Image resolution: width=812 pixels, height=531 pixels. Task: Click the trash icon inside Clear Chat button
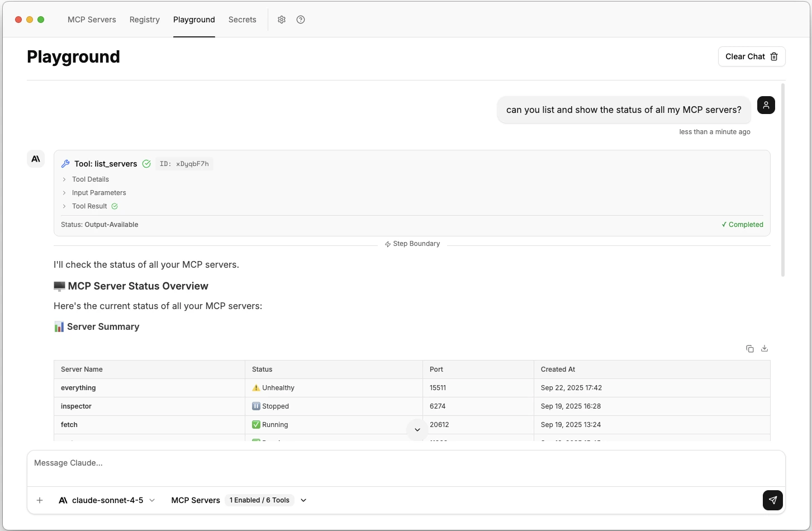(x=774, y=56)
